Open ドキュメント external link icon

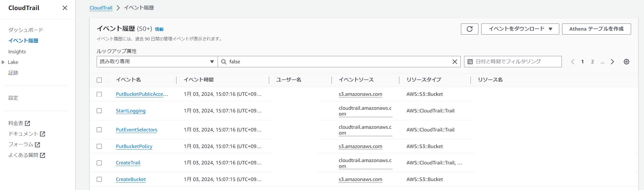pos(43,134)
